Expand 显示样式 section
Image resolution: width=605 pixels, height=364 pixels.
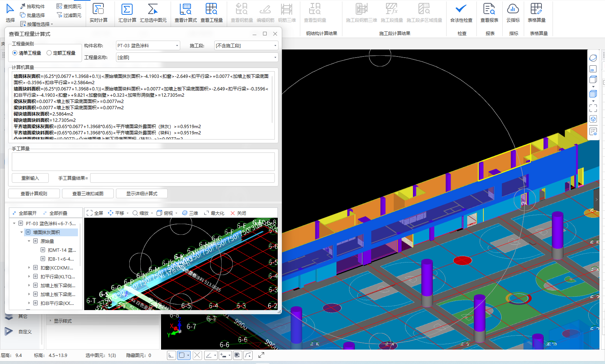[51, 321]
